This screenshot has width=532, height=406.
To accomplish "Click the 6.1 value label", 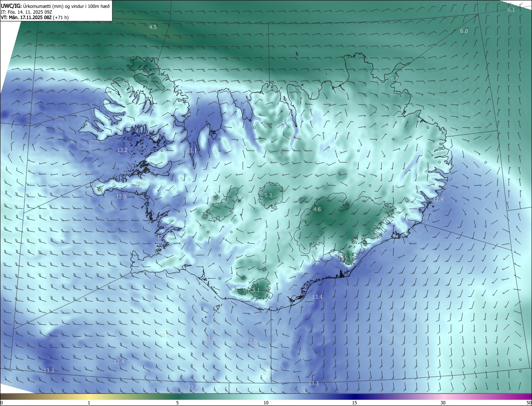I will click(511, 10).
